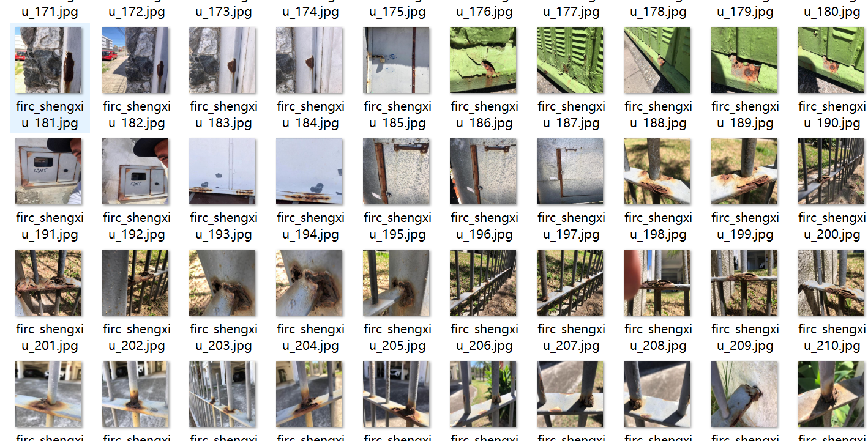This screenshot has width=868, height=441.
Task: Select the firc_shengxiu_191.jpg meter box thumbnail
Action: (48, 171)
